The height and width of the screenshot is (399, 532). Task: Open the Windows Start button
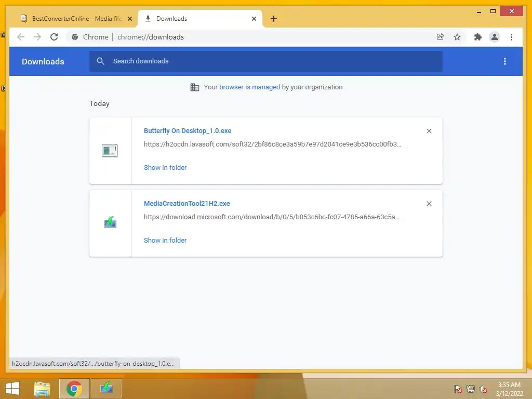tap(12, 388)
